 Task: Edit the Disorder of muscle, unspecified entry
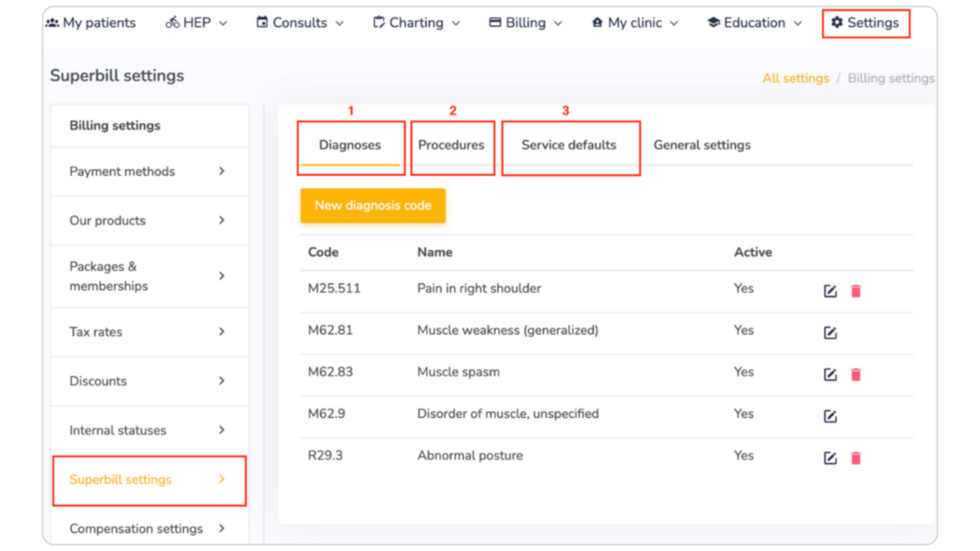(830, 416)
